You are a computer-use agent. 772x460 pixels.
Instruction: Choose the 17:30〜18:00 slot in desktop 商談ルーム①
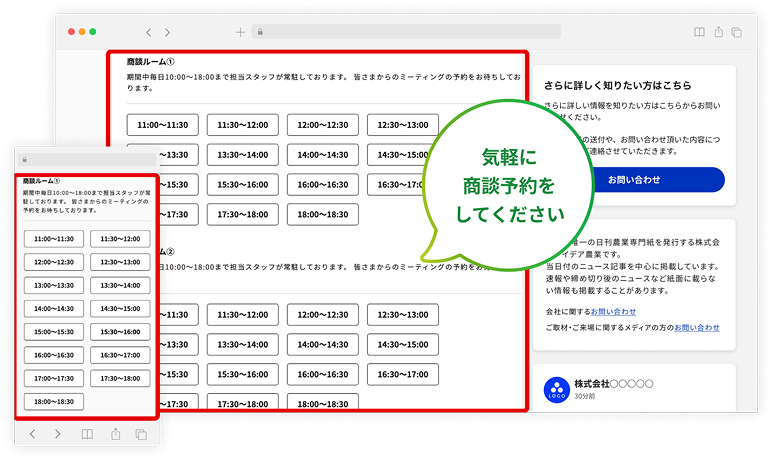point(242,214)
